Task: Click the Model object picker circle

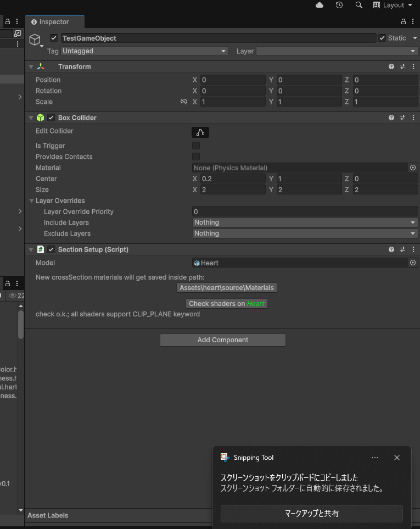Action: 413,263
